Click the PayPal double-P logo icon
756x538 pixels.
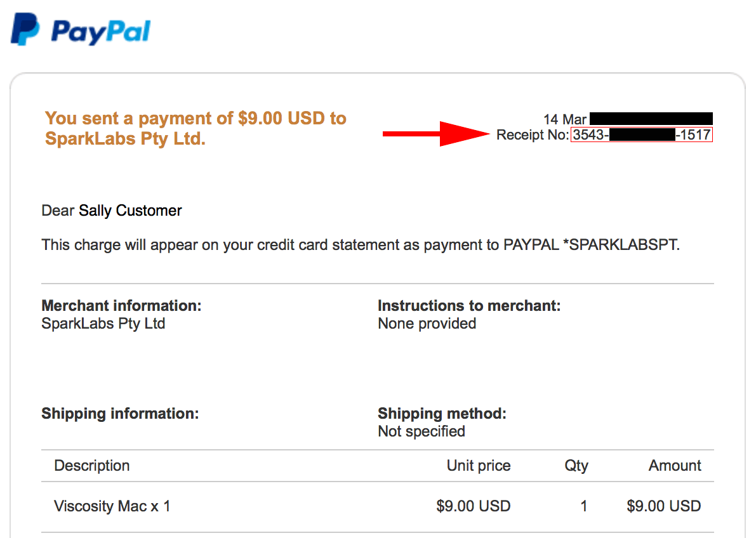pyautogui.click(x=25, y=30)
